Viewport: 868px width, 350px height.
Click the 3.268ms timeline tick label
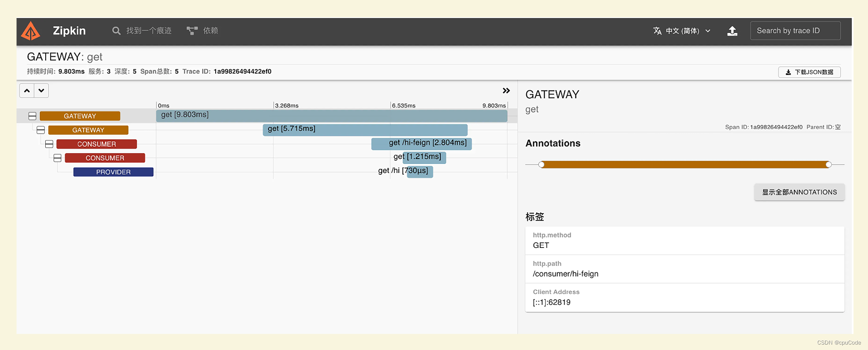pyautogui.click(x=287, y=105)
